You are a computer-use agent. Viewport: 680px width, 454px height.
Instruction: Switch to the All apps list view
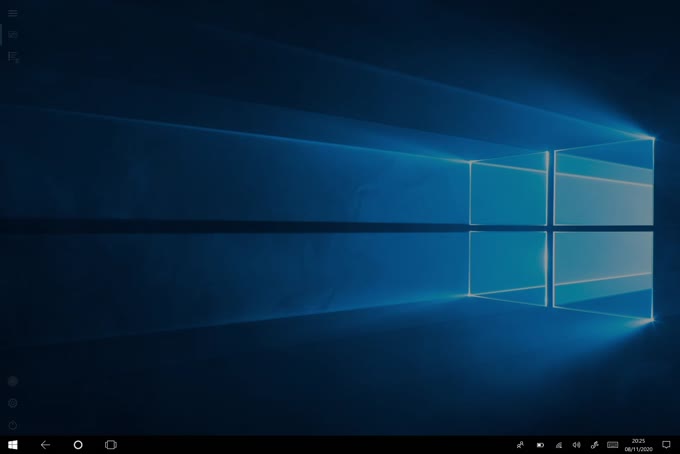point(13,57)
